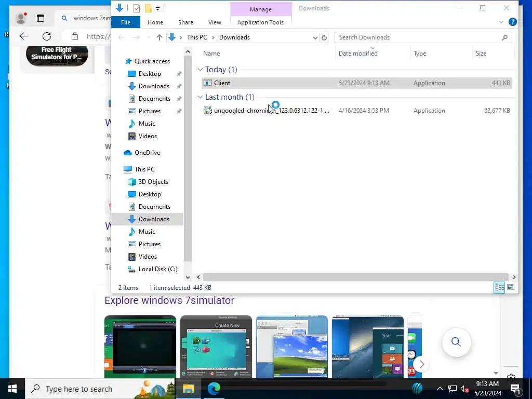
Task: Click the Client file icon
Action: [x=208, y=83]
